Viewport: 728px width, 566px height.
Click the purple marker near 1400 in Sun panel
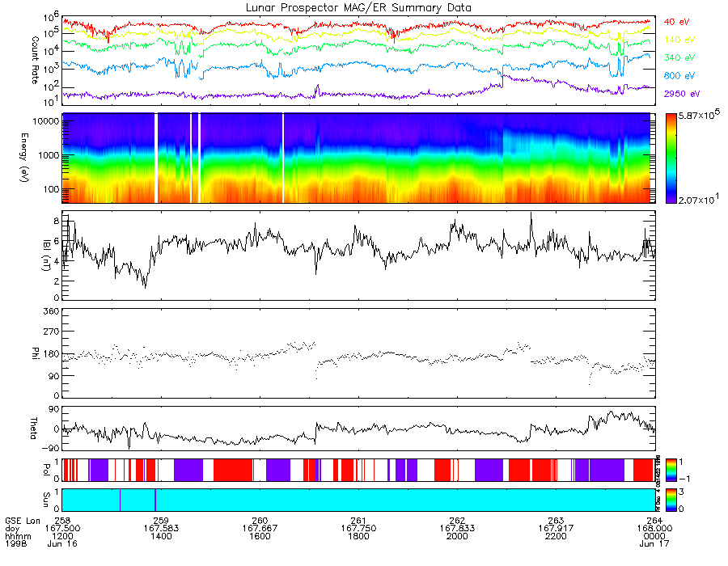point(155,500)
